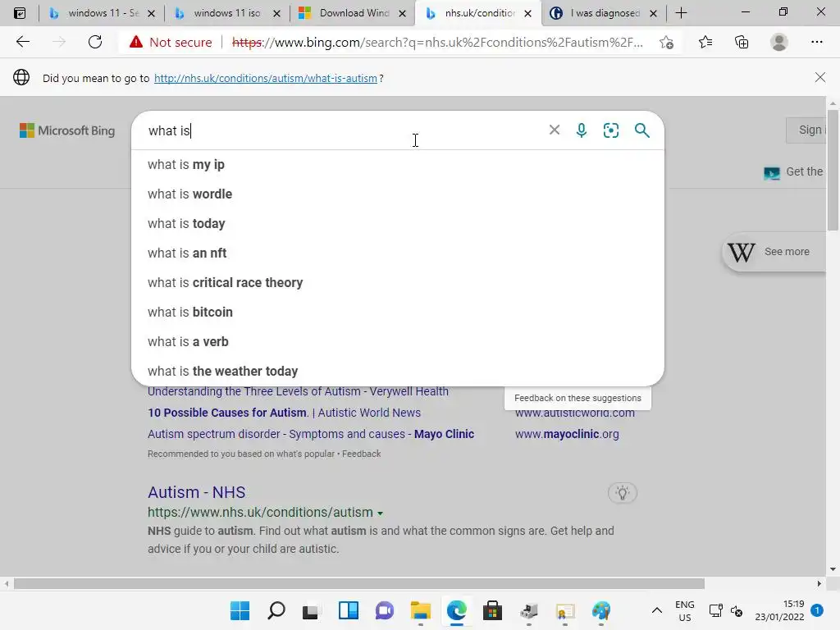The image size is (840, 630).
Task: Click the tab actions menu icon
Action: pyautogui.click(x=20, y=13)
